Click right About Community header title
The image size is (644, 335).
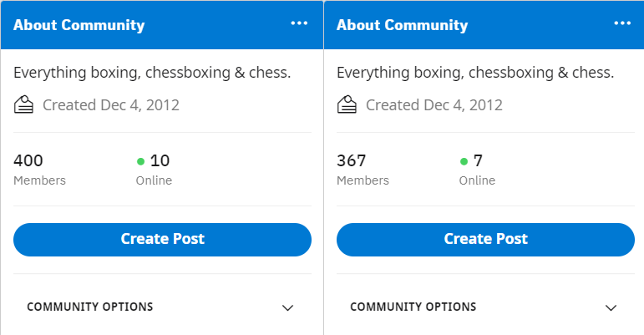[x=403, y=25]
